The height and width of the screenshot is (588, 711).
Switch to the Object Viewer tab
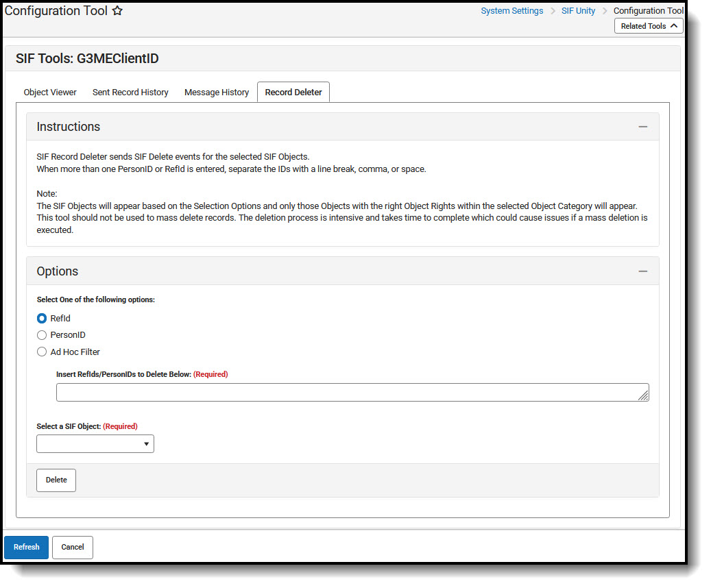click(49, 92)
